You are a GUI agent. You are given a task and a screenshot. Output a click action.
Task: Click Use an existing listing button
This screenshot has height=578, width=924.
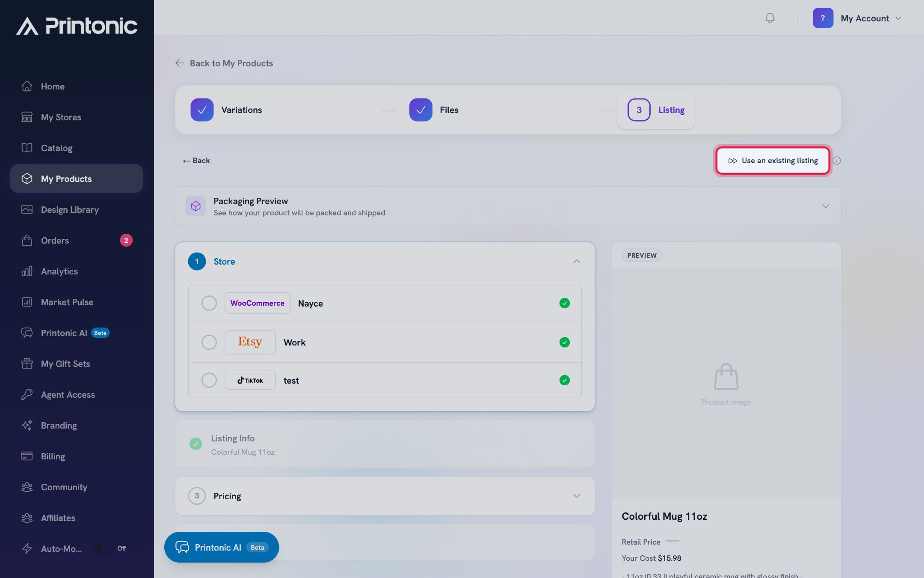773,161
